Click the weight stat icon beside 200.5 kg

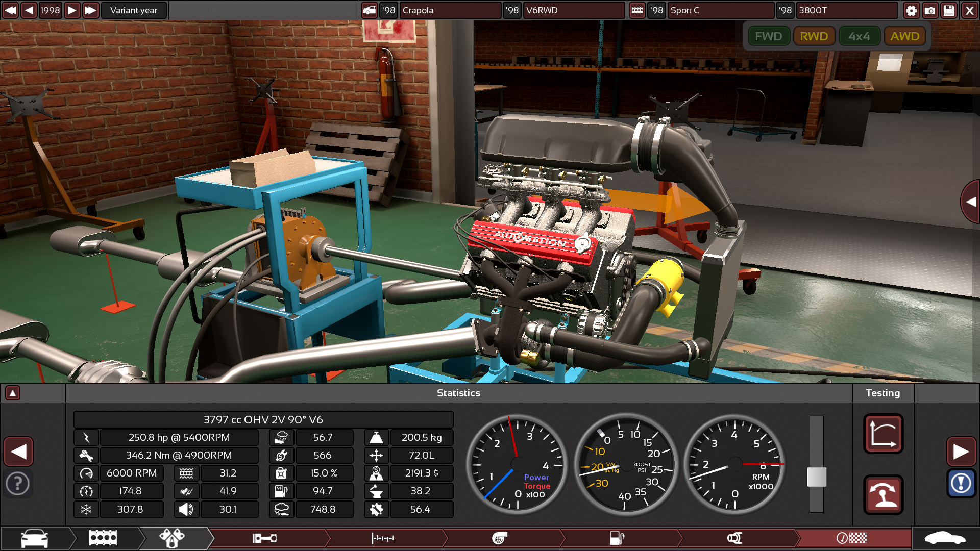tap(376, 438)
